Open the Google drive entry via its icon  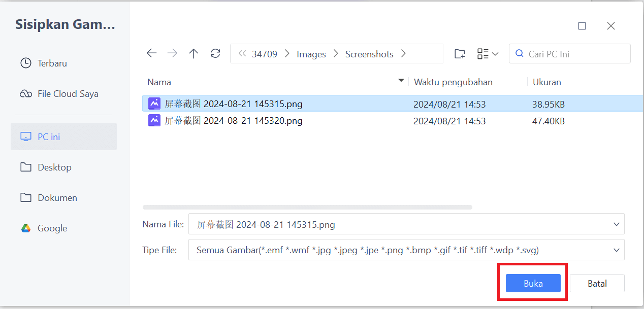(x=26, y=228)
